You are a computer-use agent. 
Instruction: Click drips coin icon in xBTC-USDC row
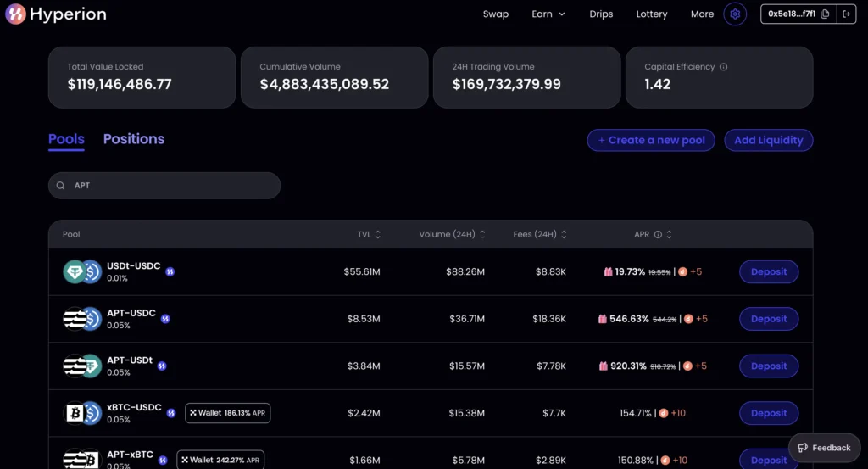(664, 413)
